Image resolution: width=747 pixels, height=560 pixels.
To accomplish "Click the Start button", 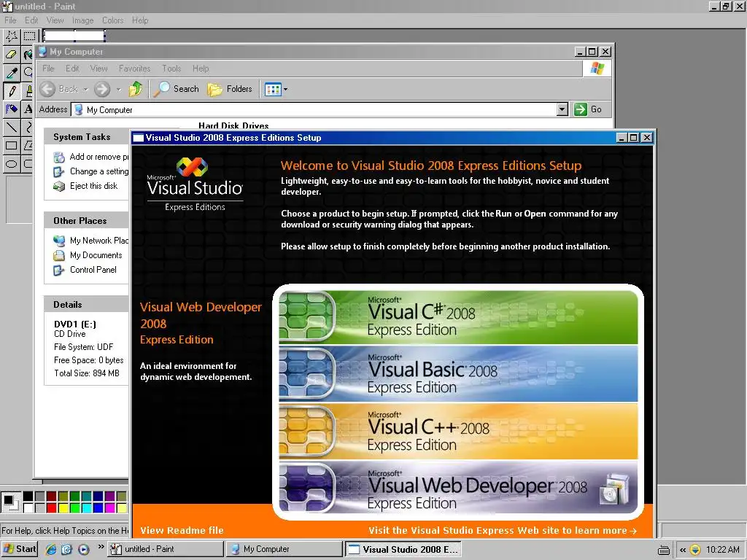I will (20, 549).
